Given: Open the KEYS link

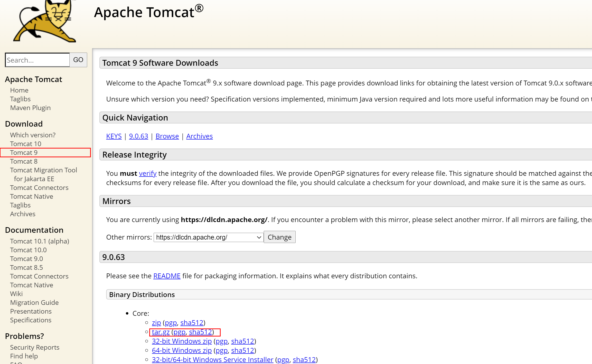Looking at the screenshot, I should click(114, 136).
